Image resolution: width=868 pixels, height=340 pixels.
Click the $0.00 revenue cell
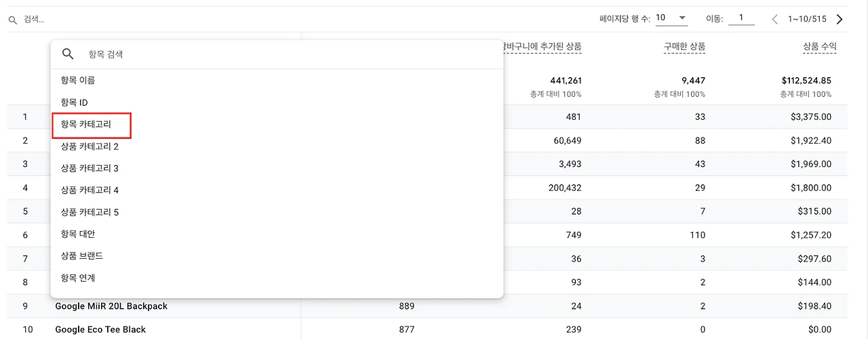click(821, 330)
